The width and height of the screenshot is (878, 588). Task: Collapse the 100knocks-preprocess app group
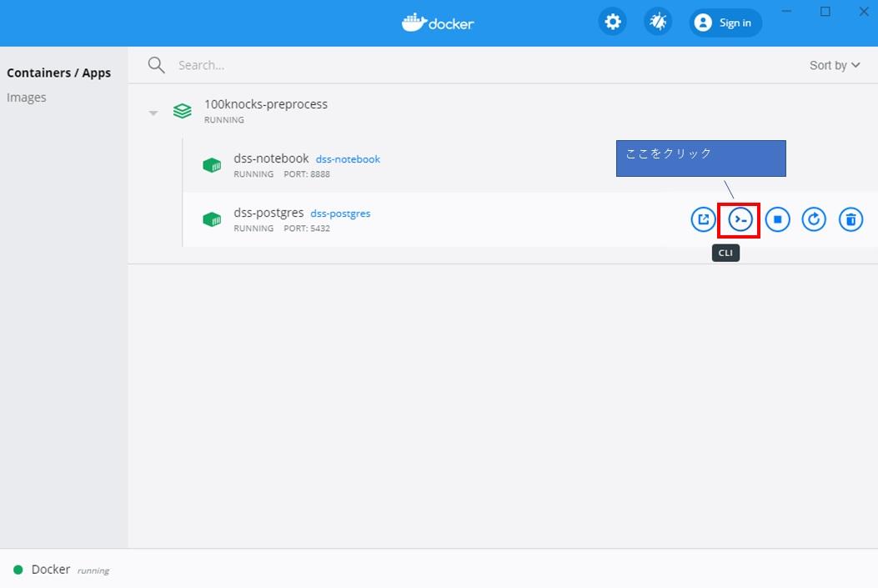pos(153,113)
